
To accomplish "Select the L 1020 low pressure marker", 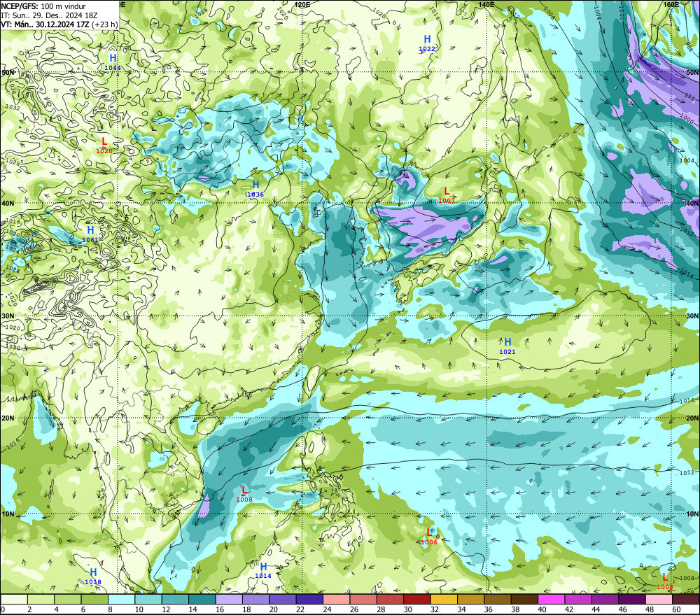I will (x=104, y=146).
